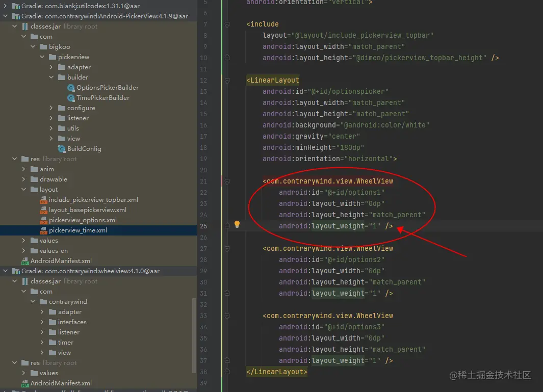Expand the values folder under PickerView res

click(x=23, y=240)
